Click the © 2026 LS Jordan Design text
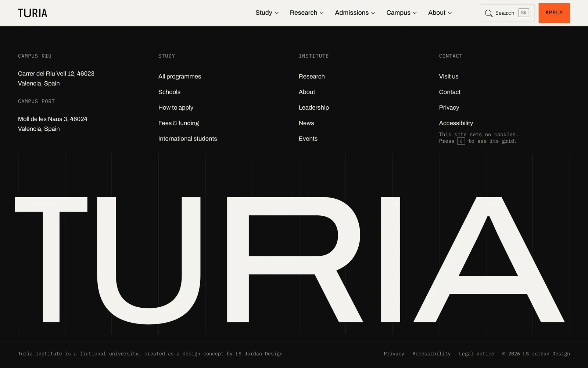 (x=536, y=354)
